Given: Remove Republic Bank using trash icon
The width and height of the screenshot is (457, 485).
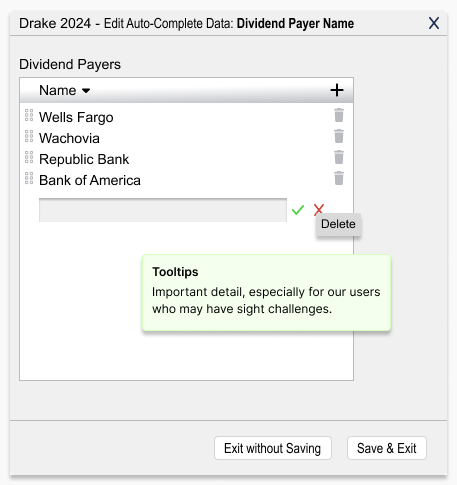Looking at the screenshot, I should [339, 157].
